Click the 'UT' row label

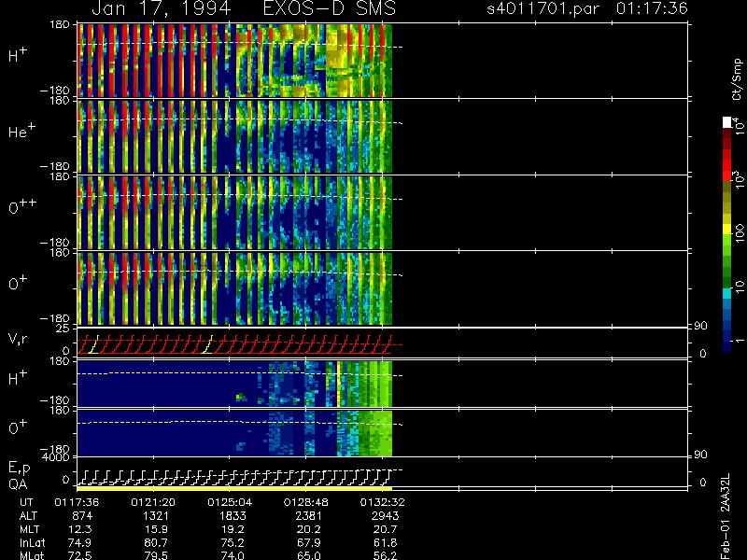[26, 502]
